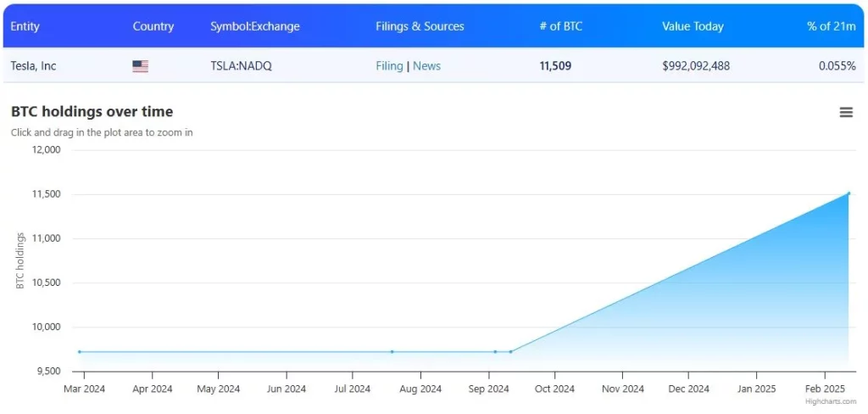Click the 10,500 y-axis label
868x414 pixels.
(x=46, y=283)
